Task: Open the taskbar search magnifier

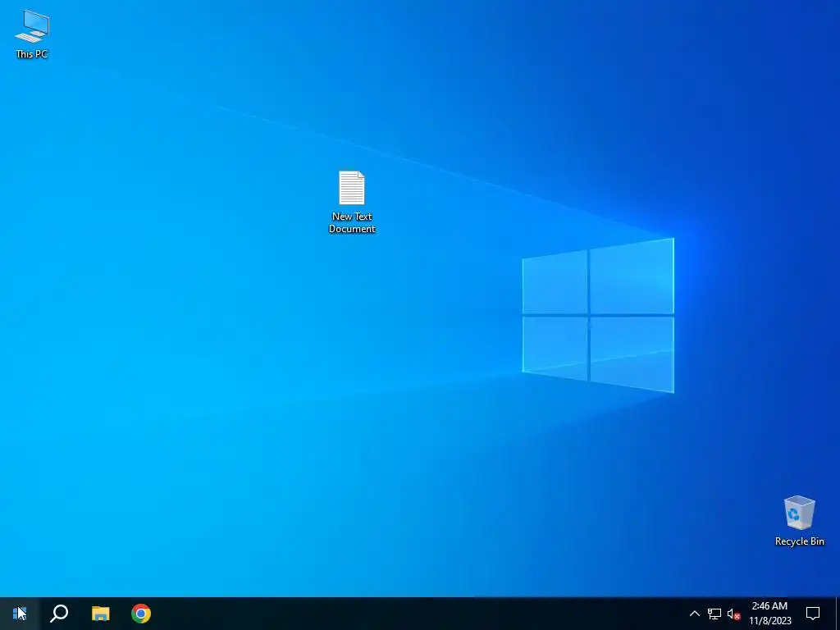Action: click(x=59, y=614)
